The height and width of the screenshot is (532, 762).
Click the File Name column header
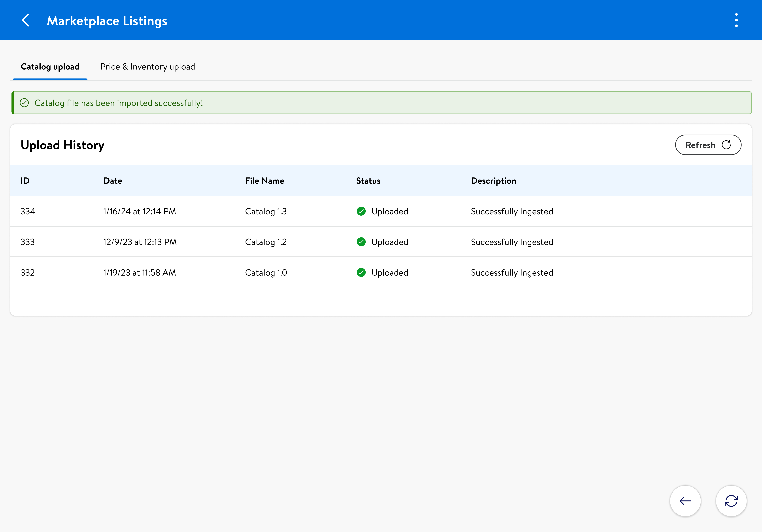click(265, 181)
